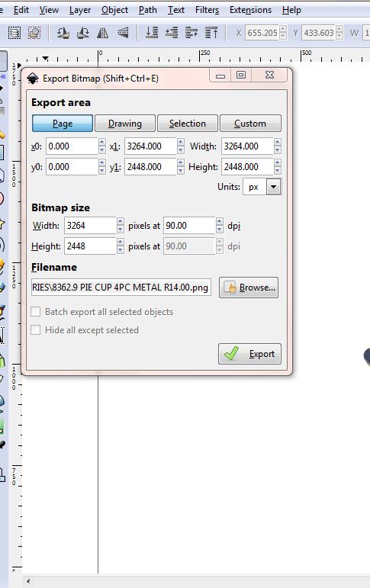Raise selection to top icon

click(x=211, y=33)
